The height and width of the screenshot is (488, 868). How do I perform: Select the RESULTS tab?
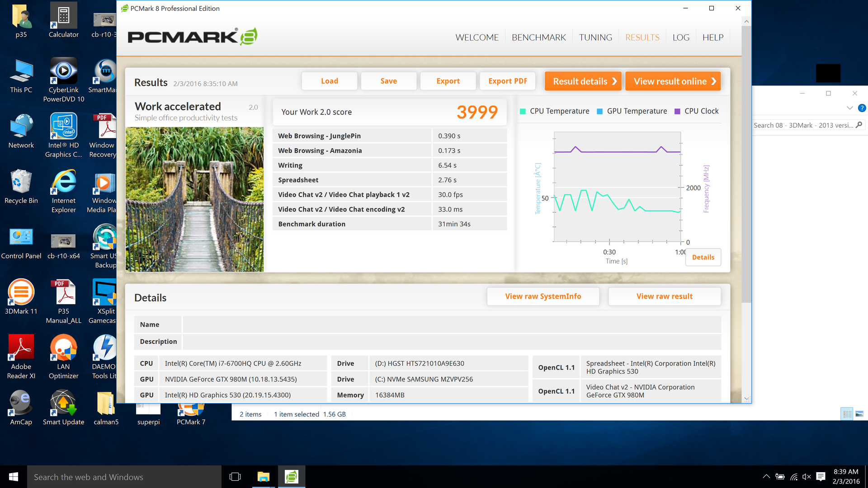click(x=642, y=38)
